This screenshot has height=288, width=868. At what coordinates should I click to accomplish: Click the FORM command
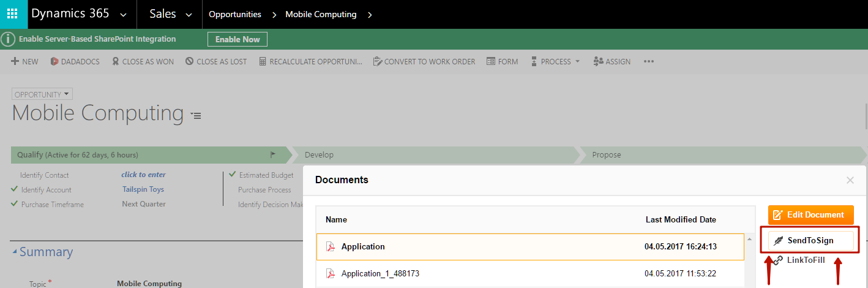(502, 61)
